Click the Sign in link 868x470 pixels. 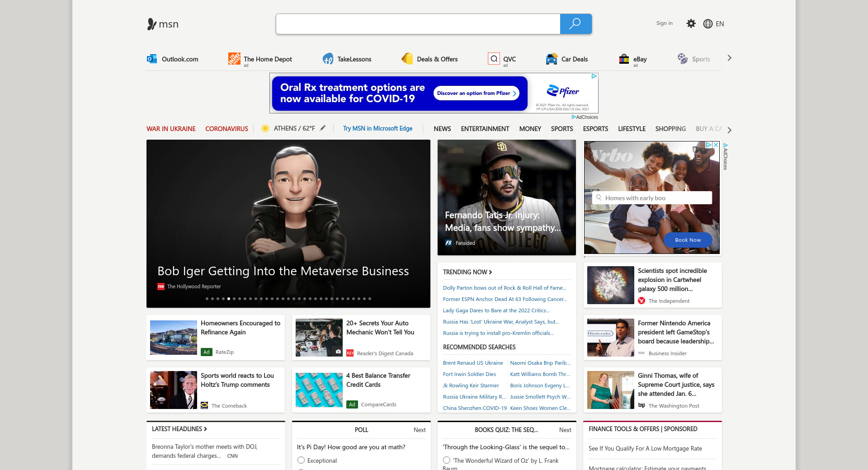(664, 23)
